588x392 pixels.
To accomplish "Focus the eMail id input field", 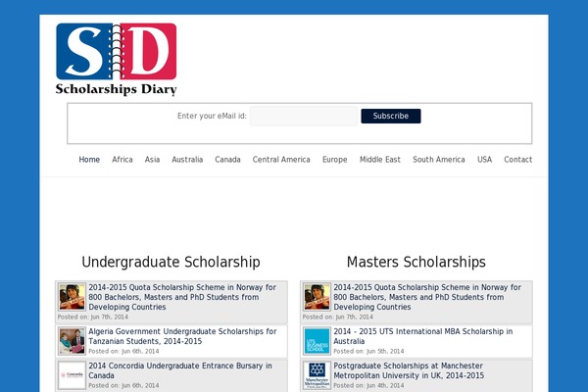I will 304,116.
